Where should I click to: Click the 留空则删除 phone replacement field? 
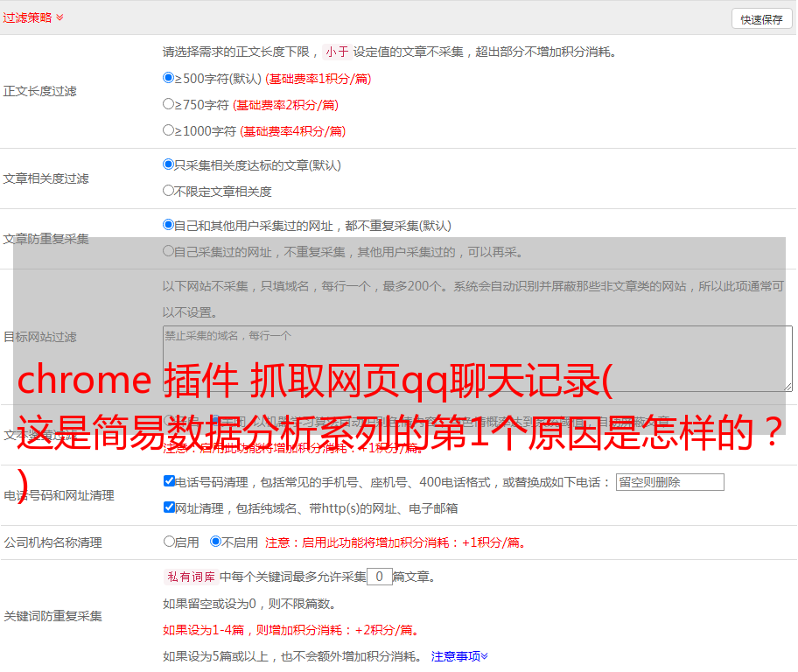pyautogui.click(x=669, y=482)
